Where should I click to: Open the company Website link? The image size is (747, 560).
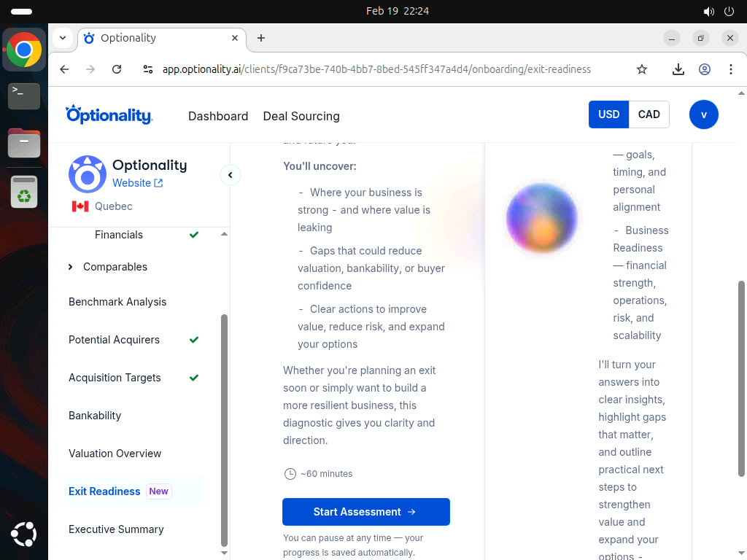(x=131, y=183)
